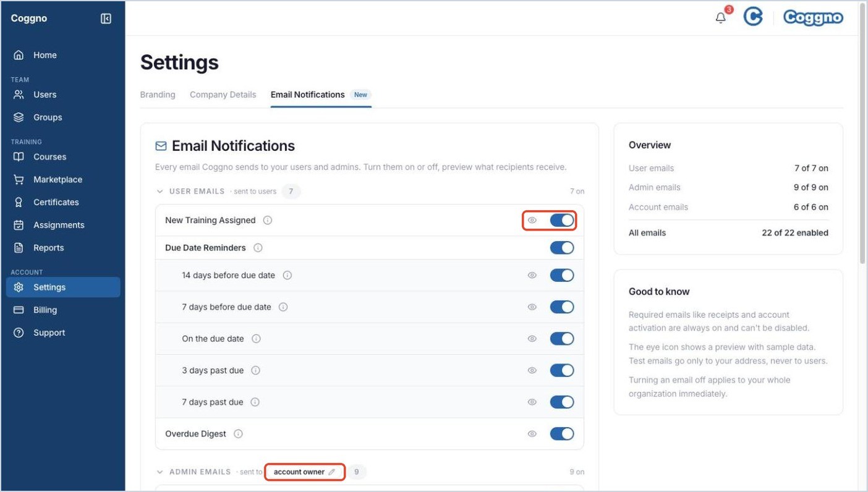The image size is (868, 492).
Task: Open Users in the sidebar
Action: point(63,95)
